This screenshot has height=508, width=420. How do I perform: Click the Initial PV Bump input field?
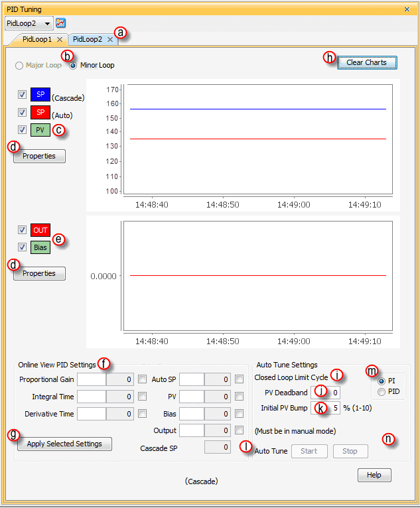tap(325, 407)
